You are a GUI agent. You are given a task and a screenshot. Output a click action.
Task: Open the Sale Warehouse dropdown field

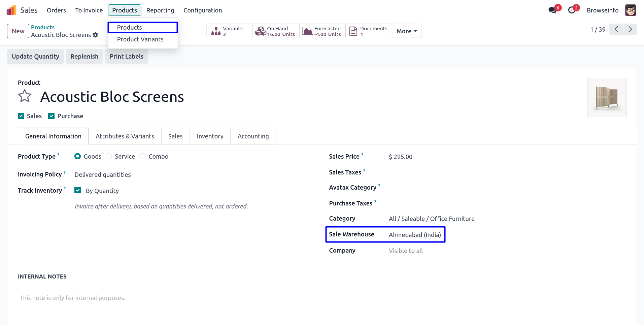click(414, 235)
